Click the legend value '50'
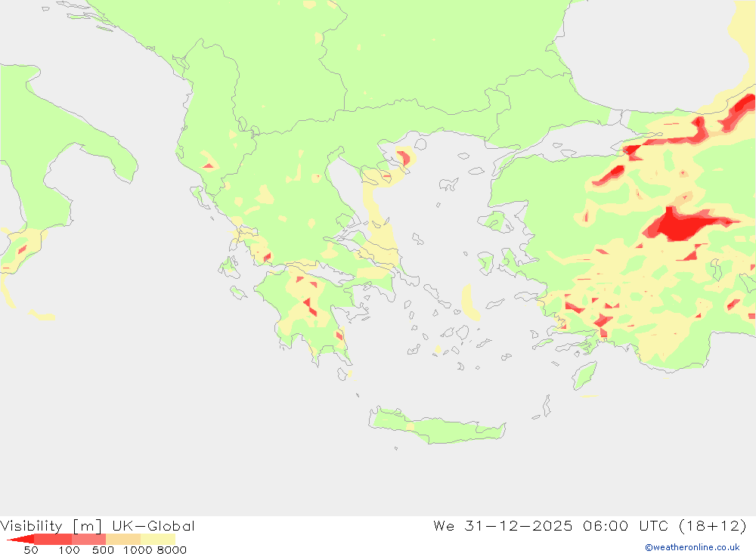This screenshot has width=756, height=554. (x=31, y=550)
